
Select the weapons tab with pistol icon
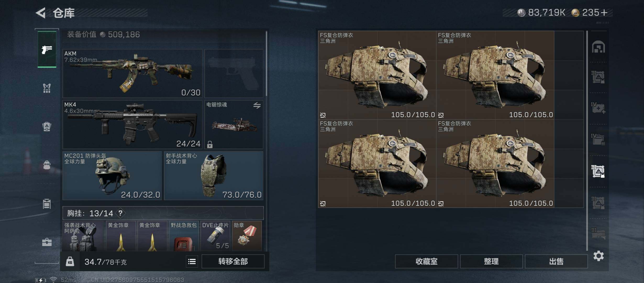pyautogui.click(x=47, y=50)
